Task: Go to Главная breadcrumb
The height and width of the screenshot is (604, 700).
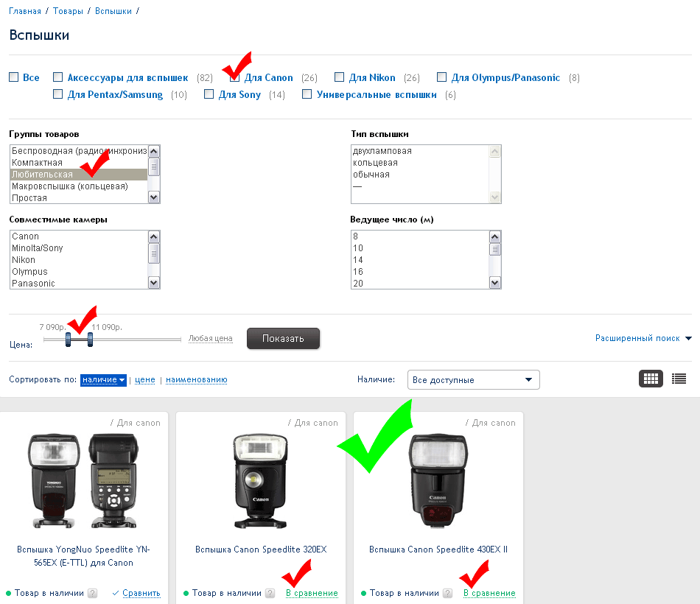Action: pos(25,11)
